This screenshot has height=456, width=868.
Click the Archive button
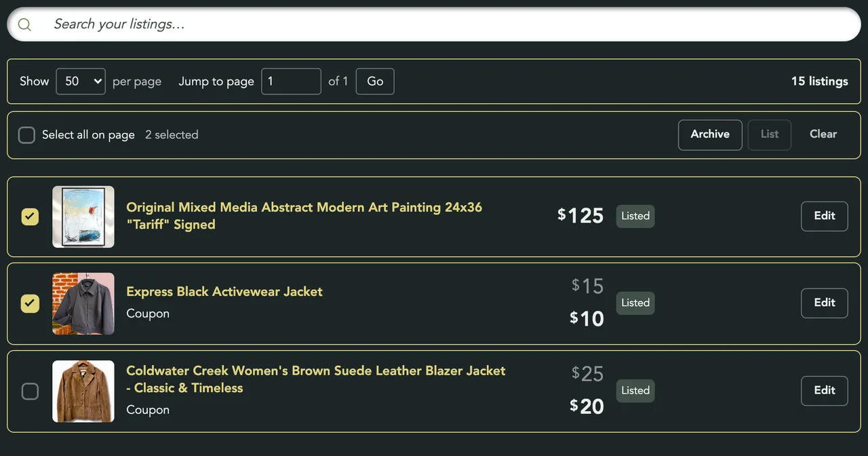click(710, 134)
